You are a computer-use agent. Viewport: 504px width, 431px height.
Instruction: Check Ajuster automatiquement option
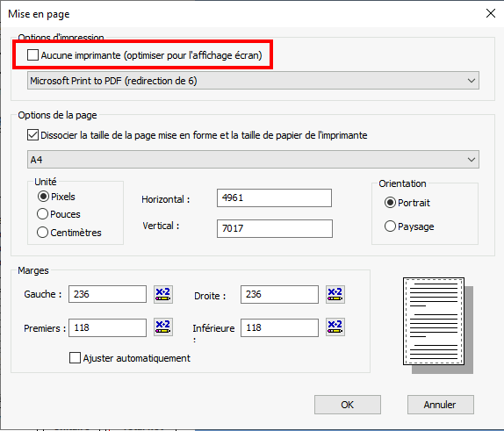(75, 358)
